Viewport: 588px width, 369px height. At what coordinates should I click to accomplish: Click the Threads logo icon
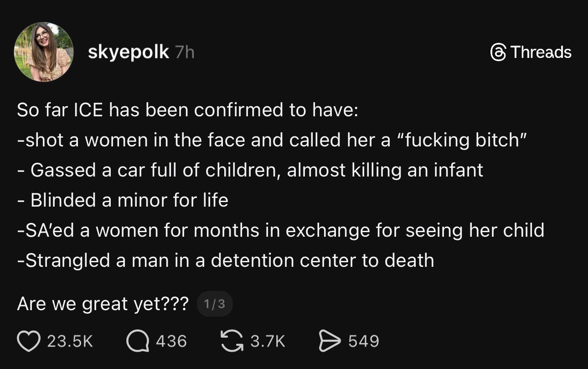pyautogui.click(x=498, y=52)
